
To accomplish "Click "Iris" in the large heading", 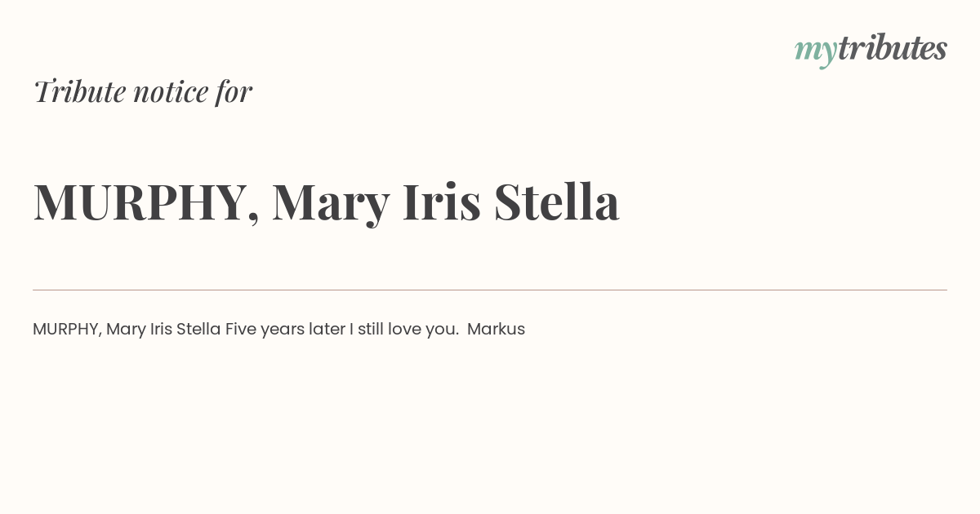I will click(441, 202).
